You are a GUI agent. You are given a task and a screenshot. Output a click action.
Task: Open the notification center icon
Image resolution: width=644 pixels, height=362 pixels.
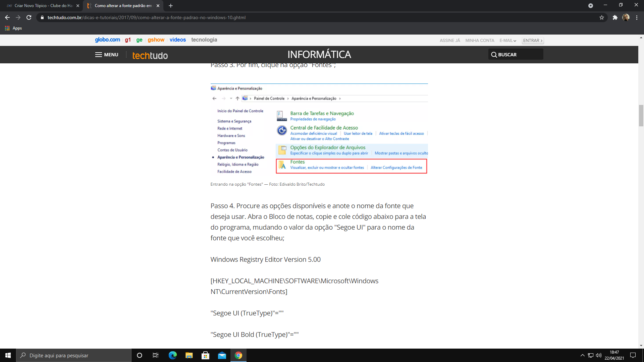point(633,355)
